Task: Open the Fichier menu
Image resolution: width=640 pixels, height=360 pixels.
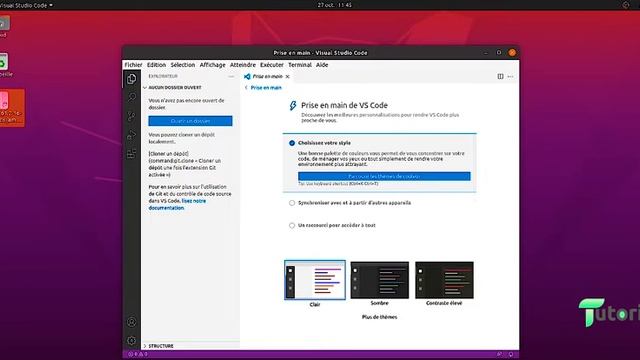Action: [x=133, y=65]
